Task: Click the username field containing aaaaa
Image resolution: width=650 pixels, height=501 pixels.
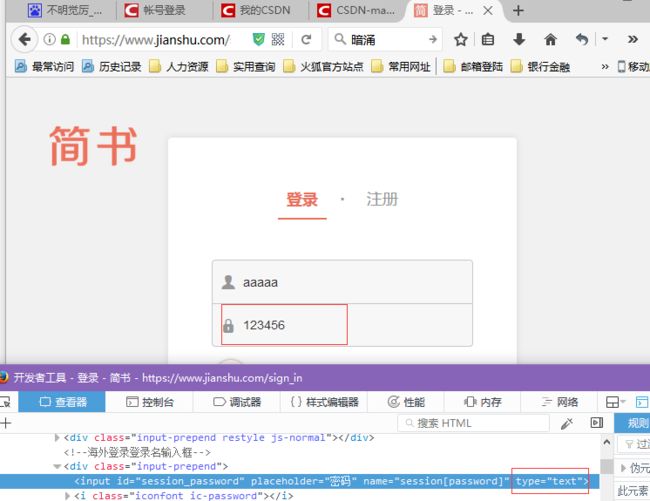Action: [342, 282]
